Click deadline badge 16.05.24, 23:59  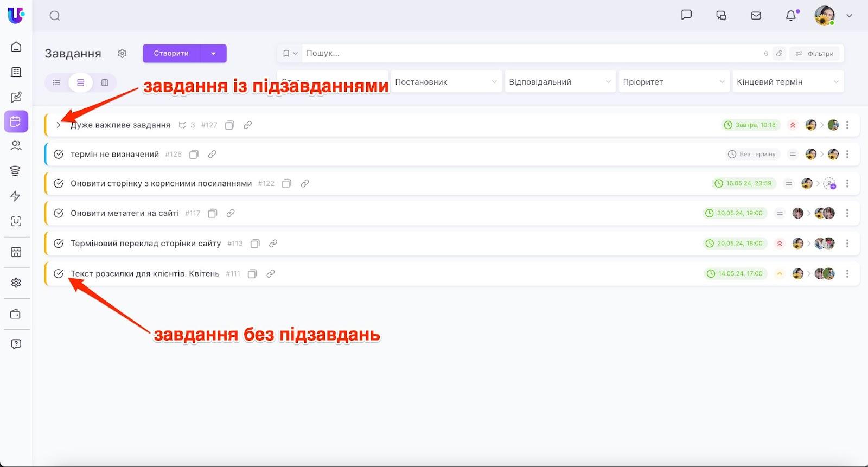coord(744,183)
